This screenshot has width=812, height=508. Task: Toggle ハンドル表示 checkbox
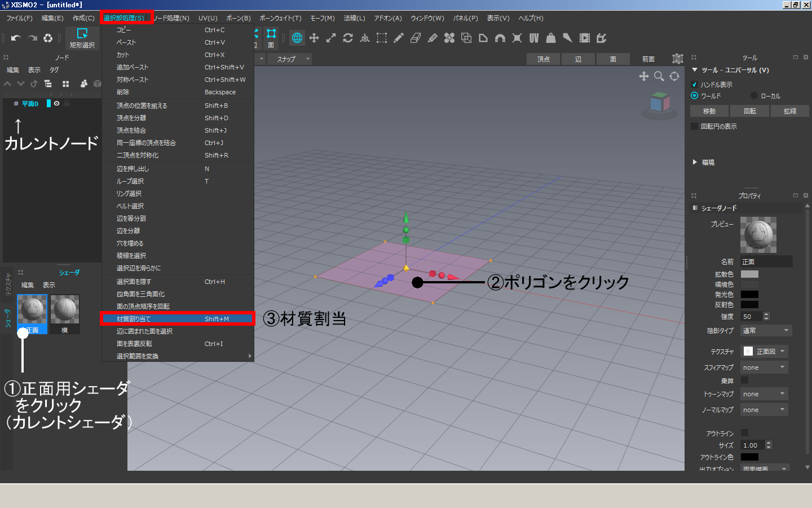coord(695,84)
